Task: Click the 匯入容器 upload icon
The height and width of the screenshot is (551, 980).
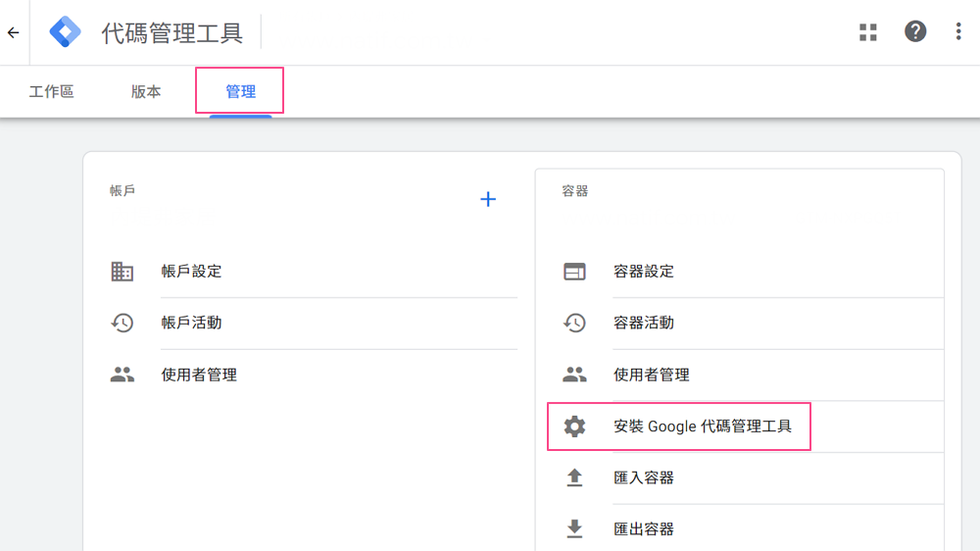Action: (574, 477)
